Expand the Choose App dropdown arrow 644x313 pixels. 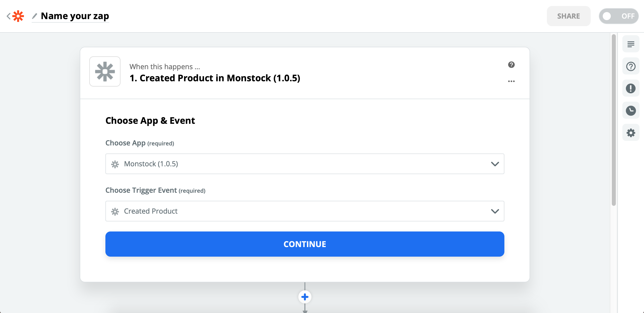(495, 164)
